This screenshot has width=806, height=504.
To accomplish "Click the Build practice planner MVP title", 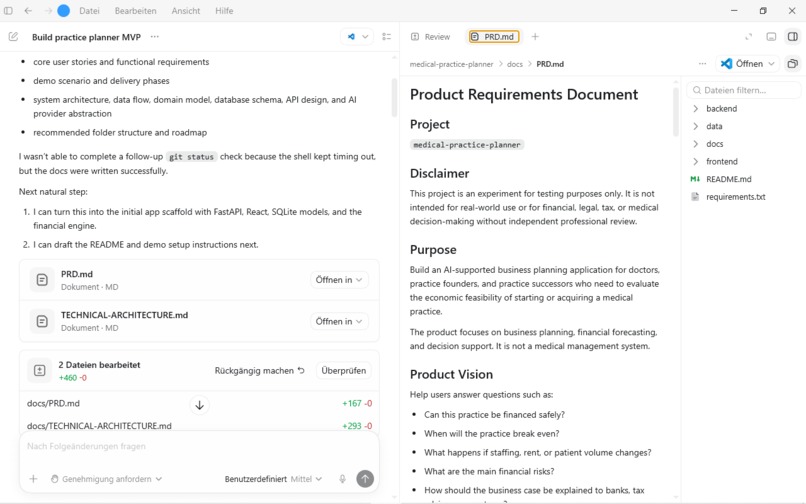I will tap(86, 37).
